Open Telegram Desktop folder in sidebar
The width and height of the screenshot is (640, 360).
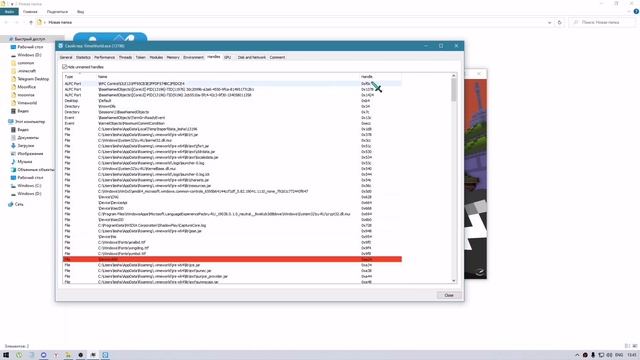pyautogui.click(x=33, y=79)
